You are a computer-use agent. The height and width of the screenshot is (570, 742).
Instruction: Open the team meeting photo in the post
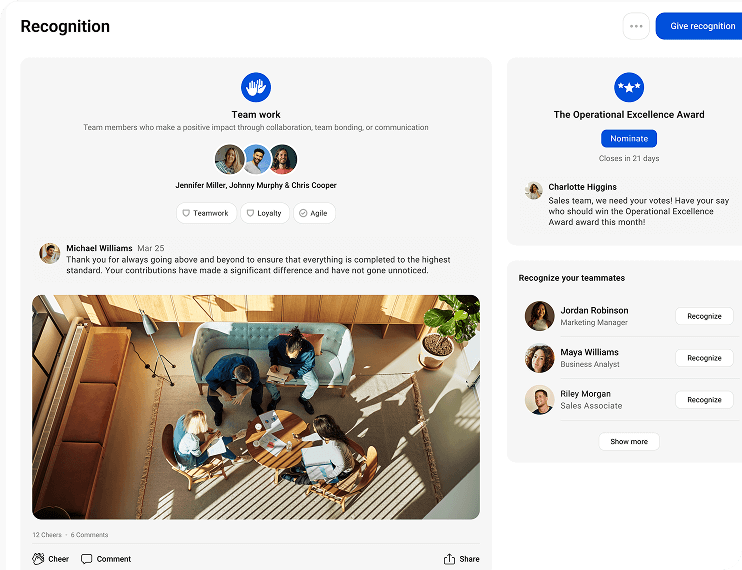pos(256,406)
